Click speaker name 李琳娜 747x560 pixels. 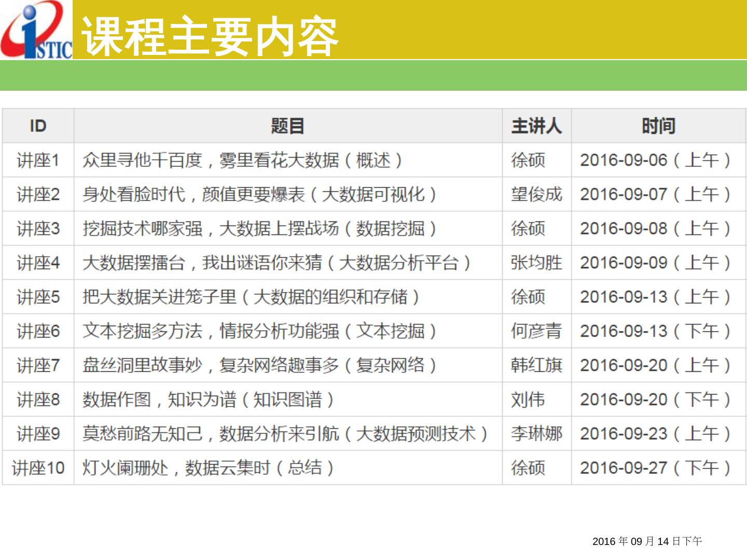coord(536,434)
